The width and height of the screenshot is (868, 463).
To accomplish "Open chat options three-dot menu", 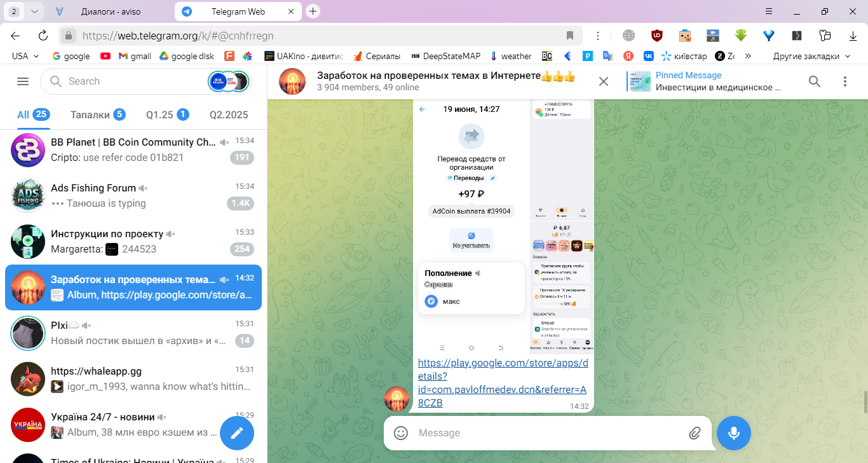I will coord(845,81).
